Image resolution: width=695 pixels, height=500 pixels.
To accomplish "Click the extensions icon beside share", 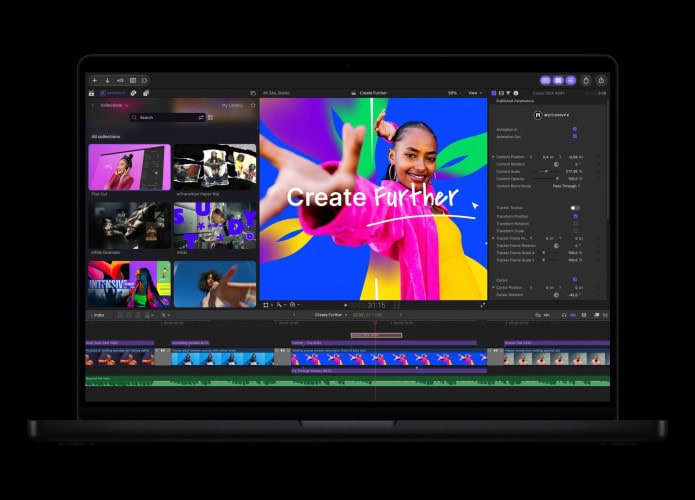I will (x=586, y=80).
